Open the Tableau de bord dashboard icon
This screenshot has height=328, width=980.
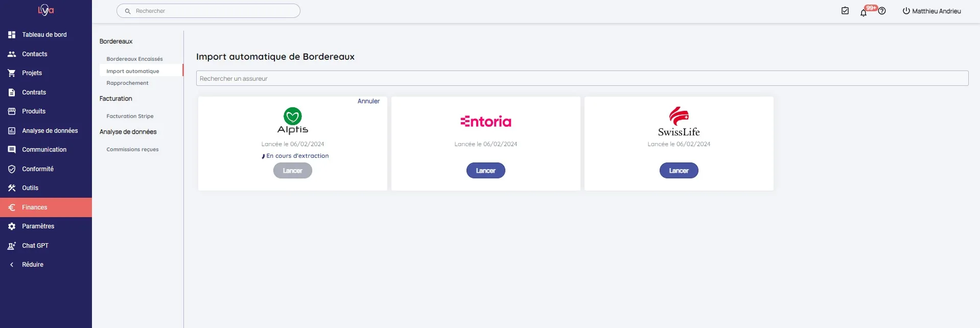(x=12, y=35)
